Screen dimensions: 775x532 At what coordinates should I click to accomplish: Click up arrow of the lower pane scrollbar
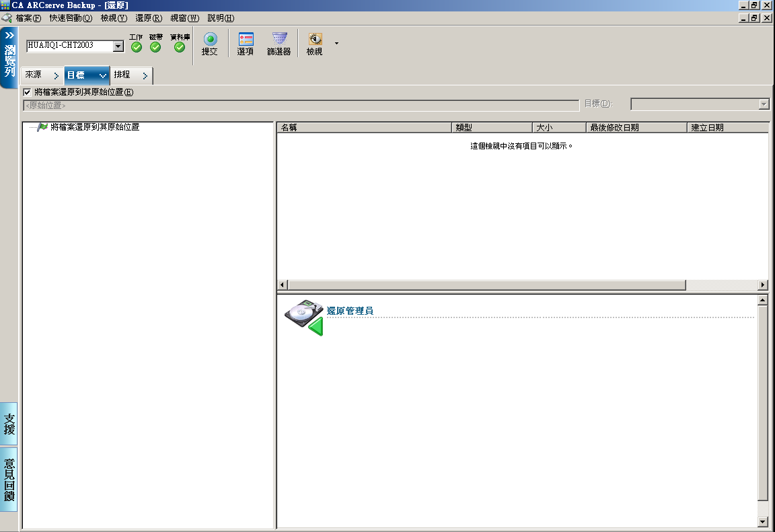coord(763,300)
